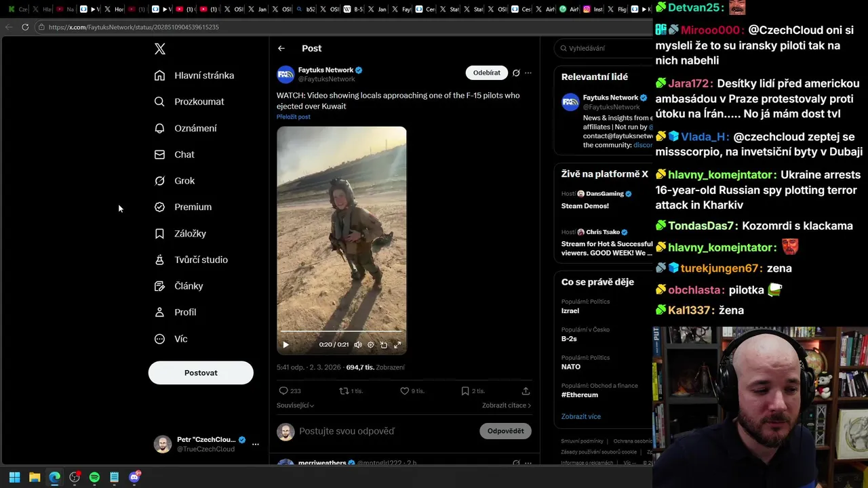Click Zobrazit více under trends

[581, 416]
